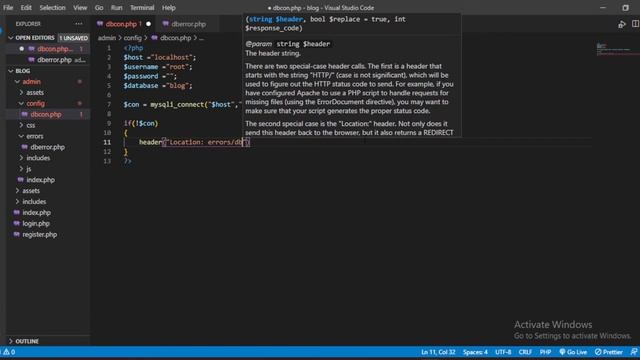Image resolution: width=640 pixels, height=360 pixels.
Task: Collapse the BLOG workspace section
Action: pyautogui.click(x=11, y=71)
